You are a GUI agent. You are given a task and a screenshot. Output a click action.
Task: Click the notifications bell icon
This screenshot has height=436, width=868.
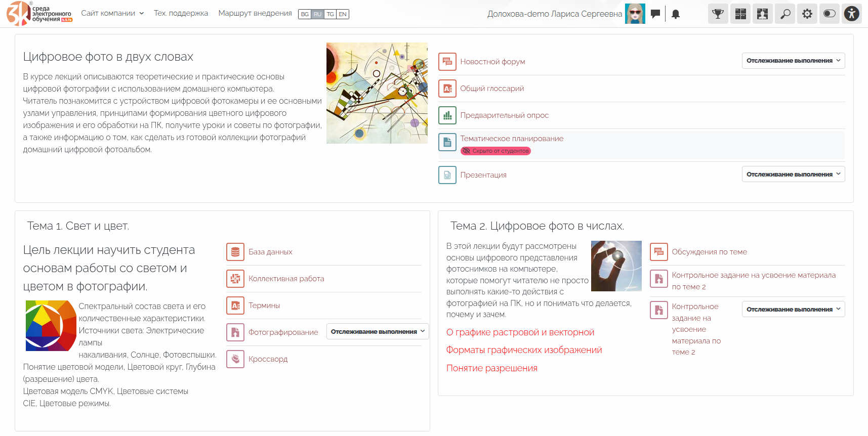[675, 14]
